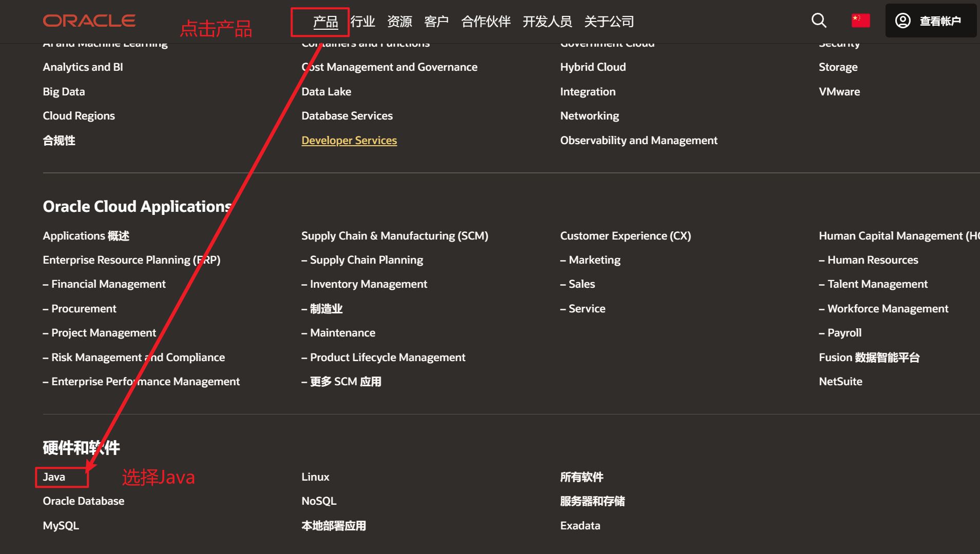The width and height of the screenshot is (980, 554).
Task: Open Supply Chain Planning
Action: pos(362,260)
